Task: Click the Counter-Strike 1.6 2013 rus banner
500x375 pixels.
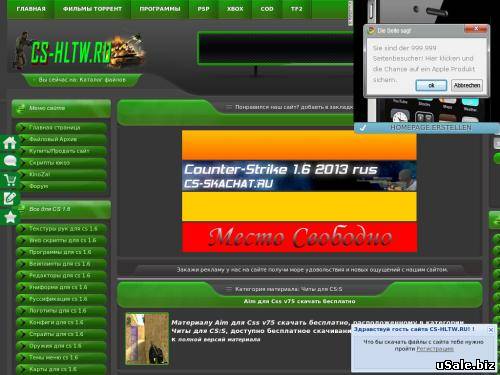Action: pos(299,176)
